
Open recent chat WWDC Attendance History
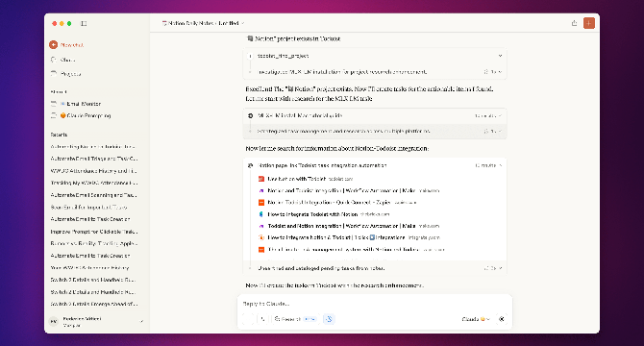(x=94, y=171)
